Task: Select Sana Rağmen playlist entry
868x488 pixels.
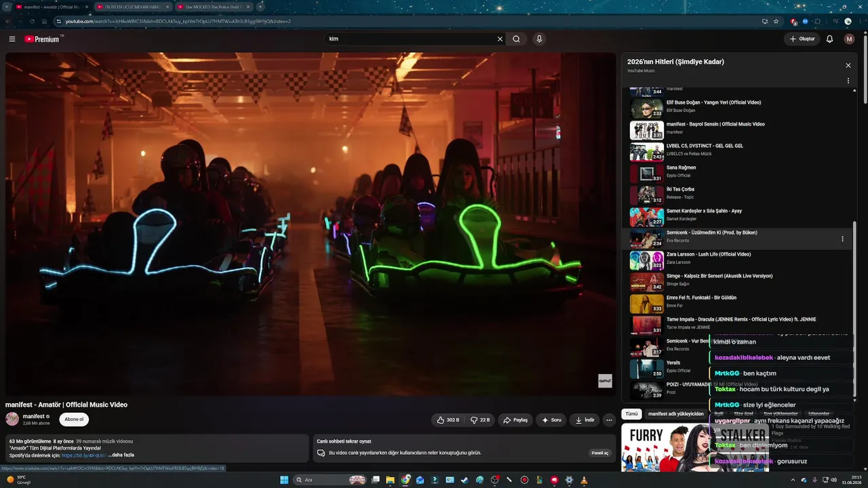Action: point(736,174)
